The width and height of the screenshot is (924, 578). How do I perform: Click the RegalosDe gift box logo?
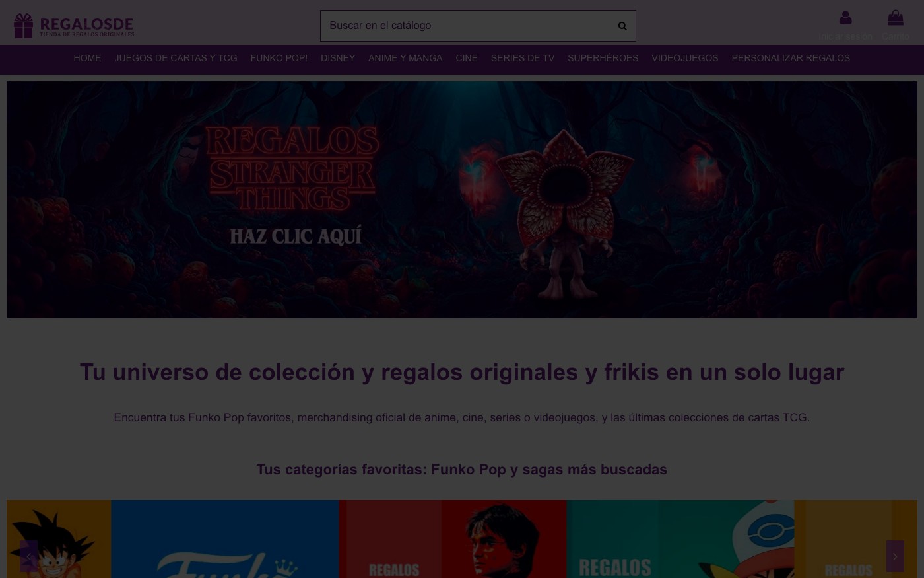[x=74, y=26]
